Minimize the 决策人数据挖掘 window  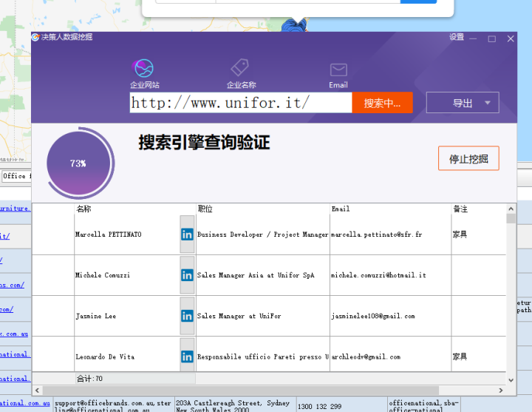pyautogui.click(x=473, y=38)
